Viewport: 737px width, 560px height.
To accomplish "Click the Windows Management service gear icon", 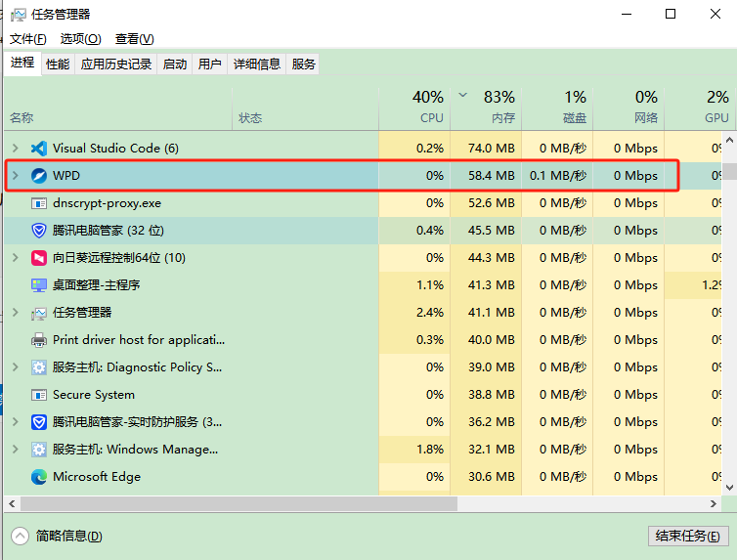I will (38, 450).
